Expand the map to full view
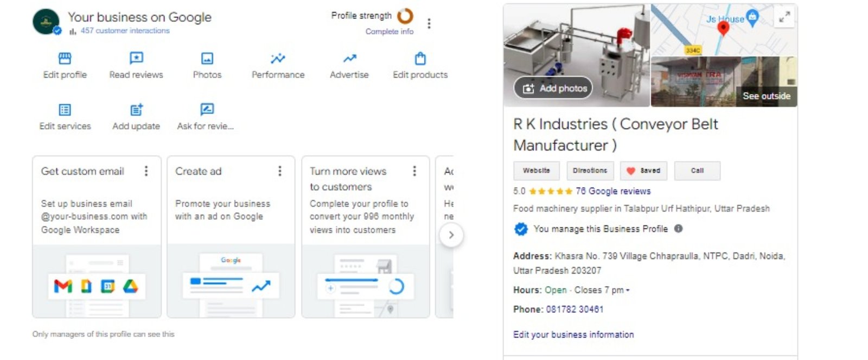 [784, 16]
